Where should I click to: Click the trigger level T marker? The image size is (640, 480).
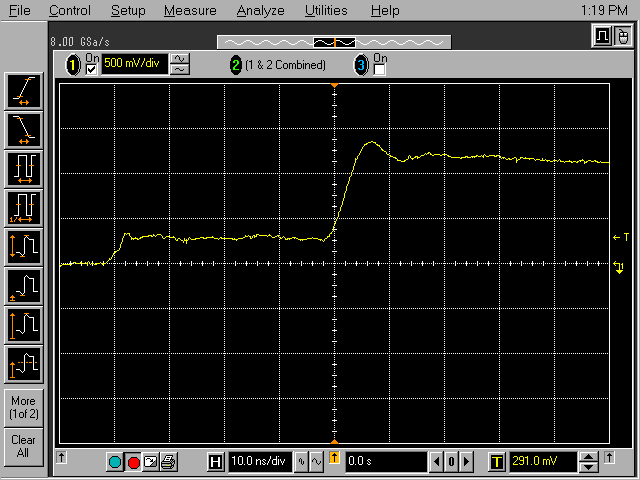[x=621, y=237]
